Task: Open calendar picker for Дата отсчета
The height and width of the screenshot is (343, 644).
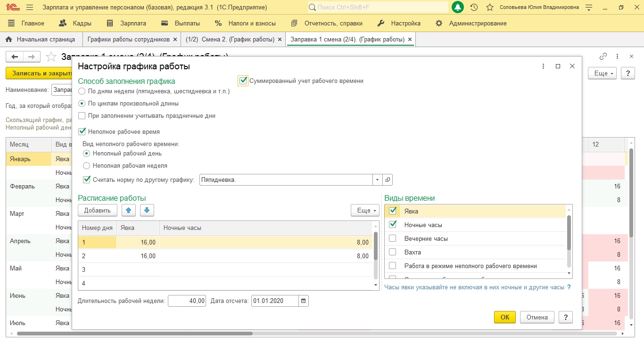Action: (x=304, y=301)
